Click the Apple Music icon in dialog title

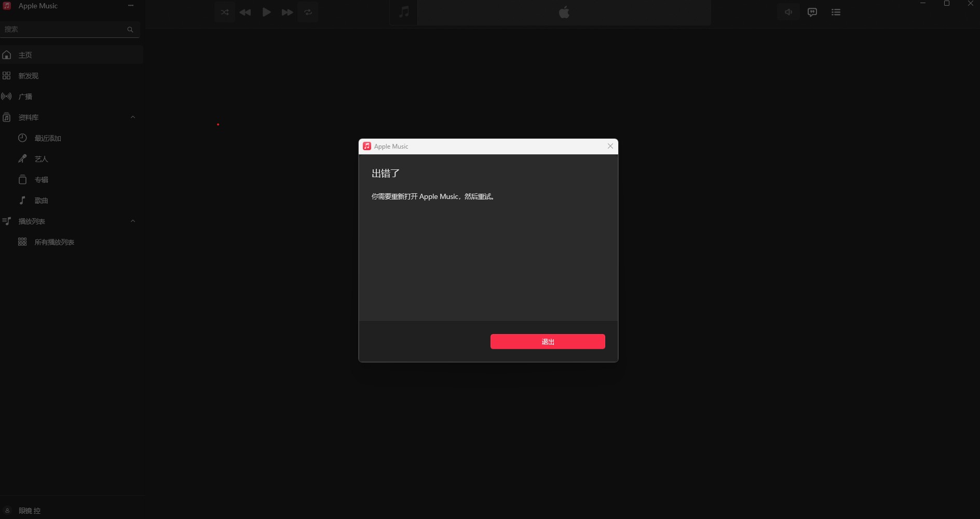367,146
